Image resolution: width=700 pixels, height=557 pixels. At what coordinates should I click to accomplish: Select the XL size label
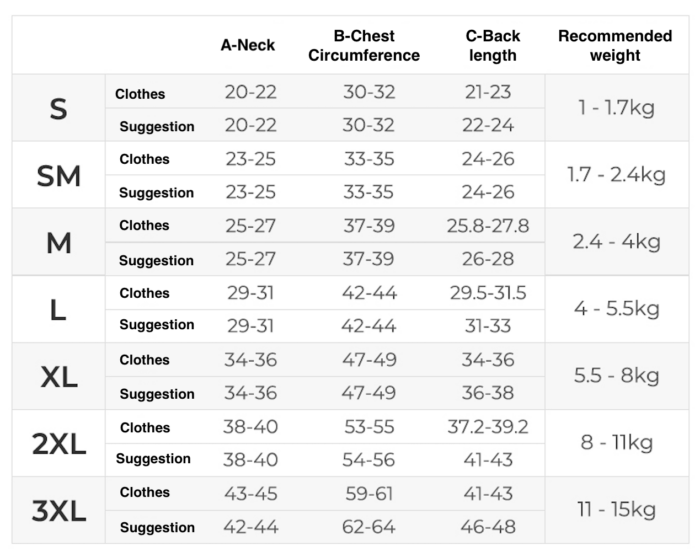coord(58,376)
